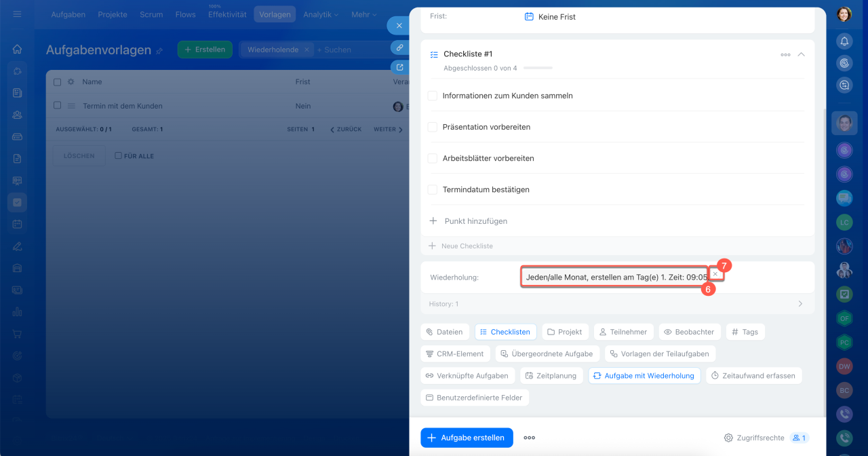Open the Mehr dropdown menu

pyautogui.click(x=364, y=14)
